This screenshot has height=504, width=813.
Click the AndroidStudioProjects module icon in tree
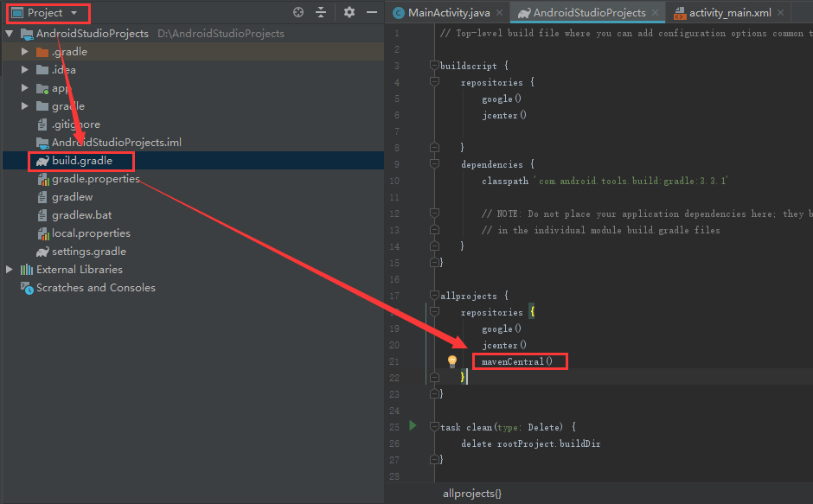27,33
